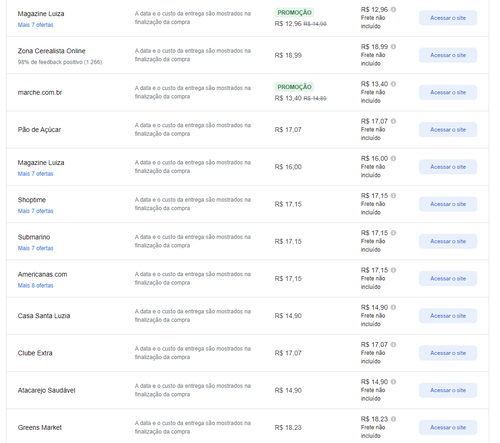Screen dimensions: 500x443
Task: Click the Zona Cerealista Online feedback rating text
Action: tap(60, 62)
